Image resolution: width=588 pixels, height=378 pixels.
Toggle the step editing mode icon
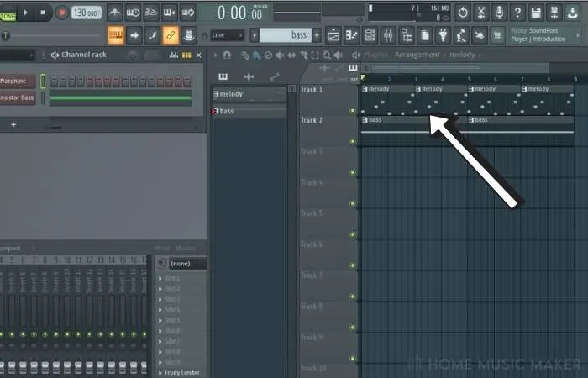pyautogui.click(x=152, y=35)
